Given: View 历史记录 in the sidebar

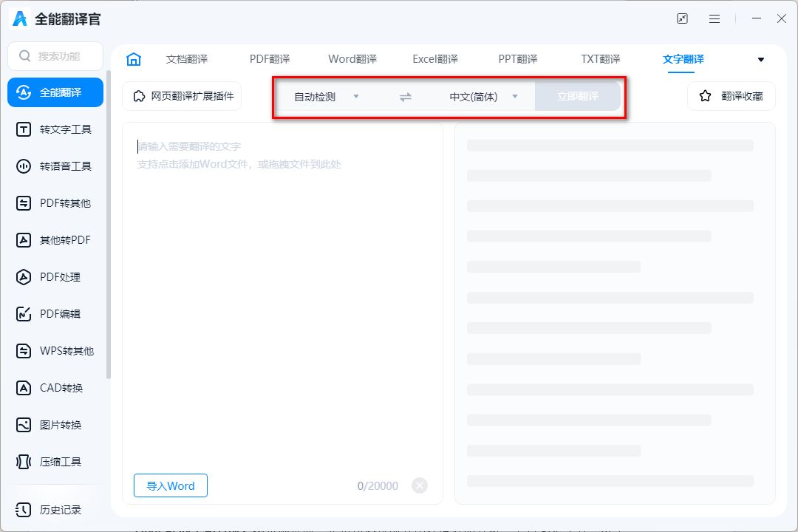Looking at the screenshot, I should pyautogui.click(x=55, y=509).
